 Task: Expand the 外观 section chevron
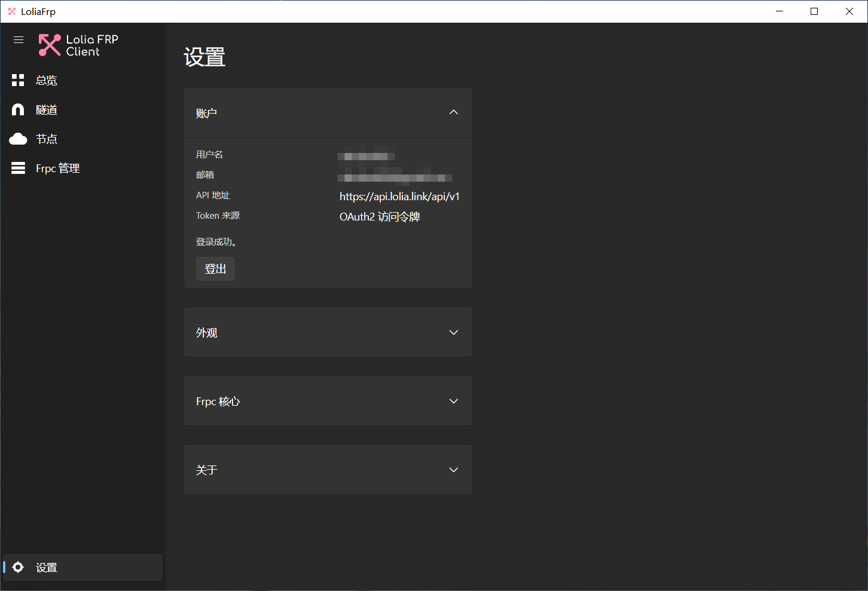coord(454,332)
